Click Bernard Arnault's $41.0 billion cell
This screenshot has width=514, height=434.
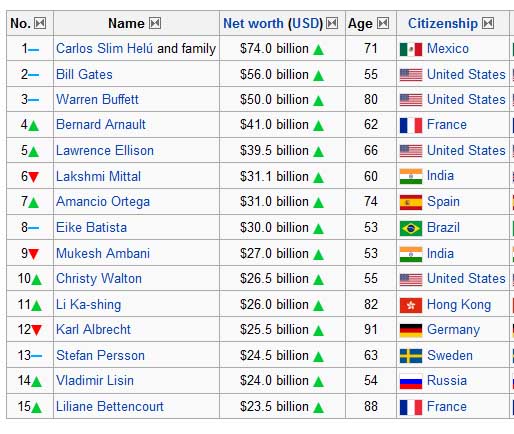(282, 125)
